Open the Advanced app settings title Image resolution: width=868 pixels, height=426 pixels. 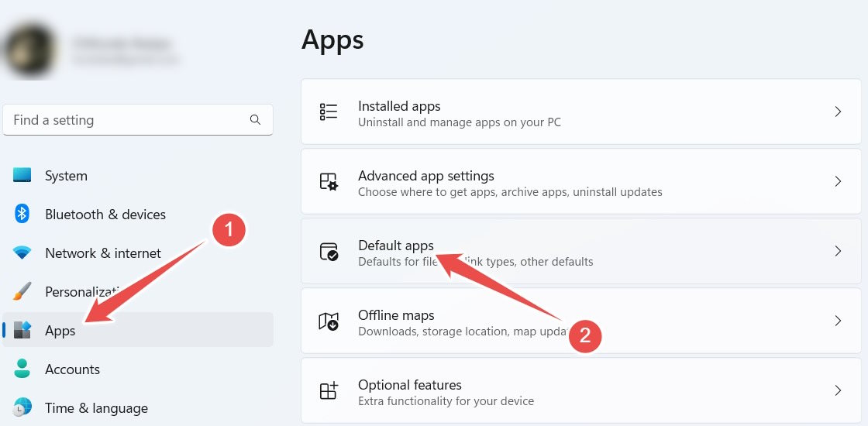click(x=425, y=175)
